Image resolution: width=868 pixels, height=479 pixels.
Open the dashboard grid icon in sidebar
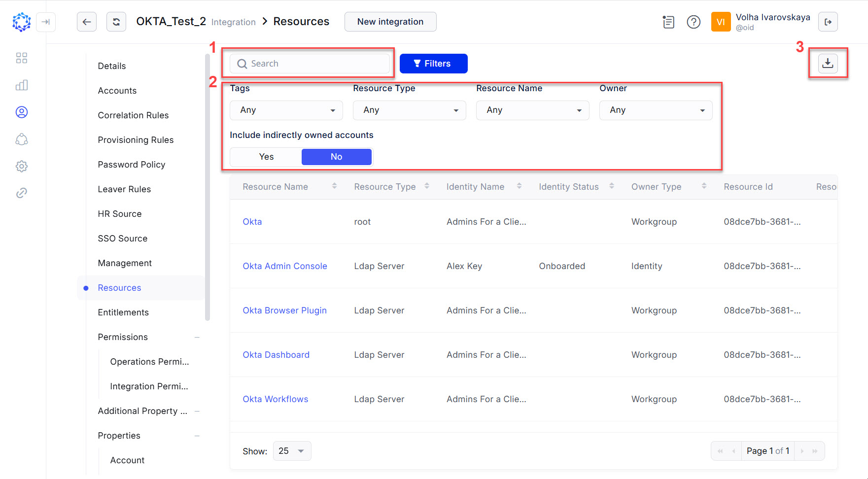[22, 58]
